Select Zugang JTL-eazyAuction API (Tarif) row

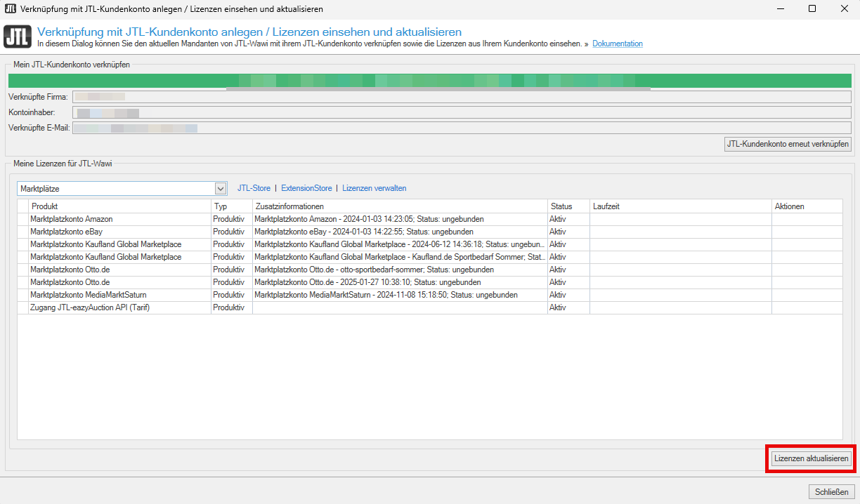tap(430, 307)
